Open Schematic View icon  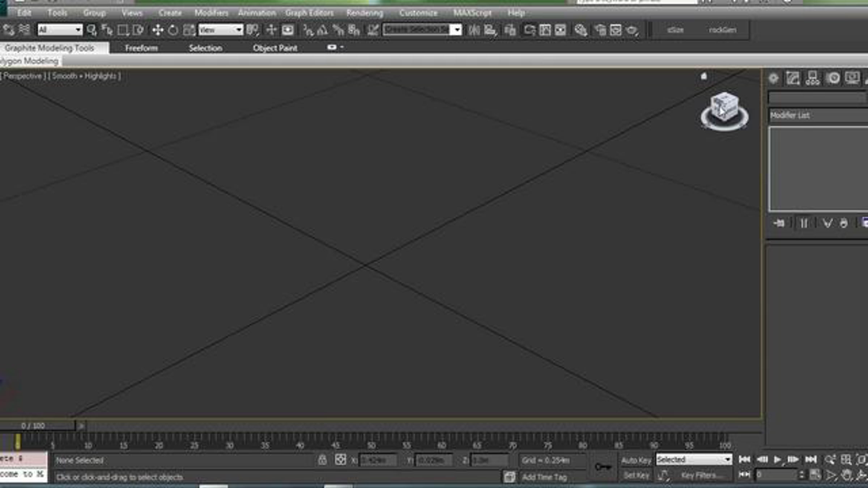pyautogui.click(x=560, y=30)
